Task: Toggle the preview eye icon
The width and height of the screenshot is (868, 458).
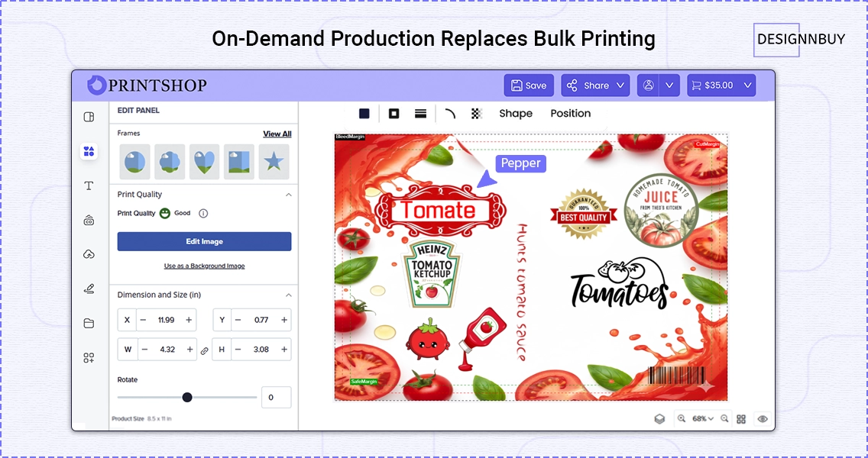Action: [x=763, y=419]
